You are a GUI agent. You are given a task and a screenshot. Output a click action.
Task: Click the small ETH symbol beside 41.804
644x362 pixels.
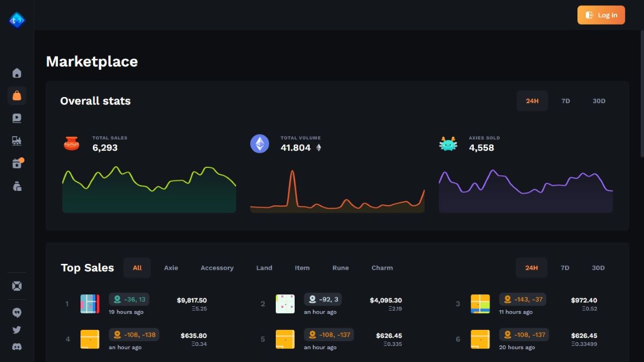point(318,147)
